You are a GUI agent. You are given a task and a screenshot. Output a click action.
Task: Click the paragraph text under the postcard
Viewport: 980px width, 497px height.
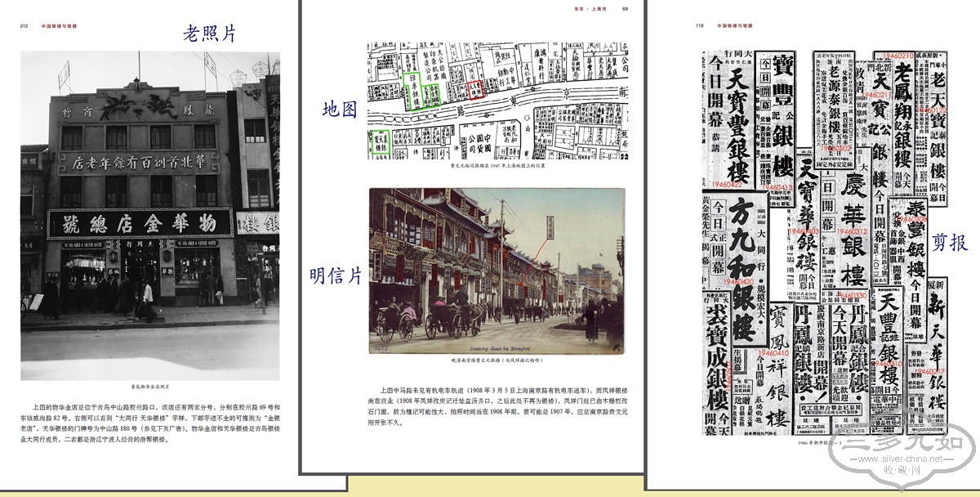(x=497, y=406)
